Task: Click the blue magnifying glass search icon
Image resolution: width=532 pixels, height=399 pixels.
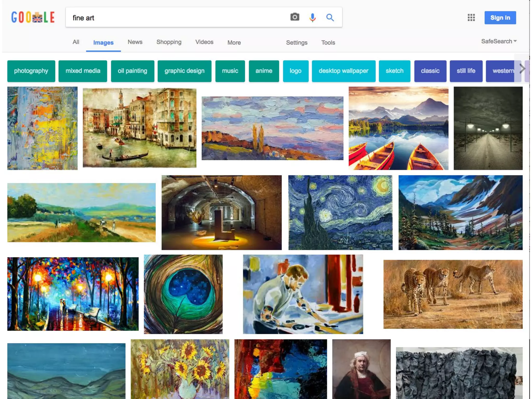Action: tap(330, 17)
